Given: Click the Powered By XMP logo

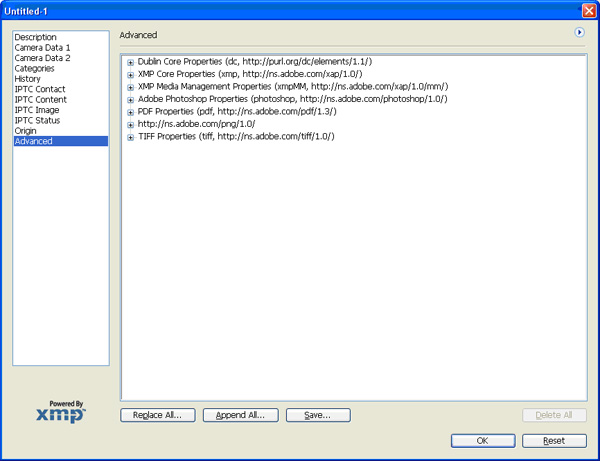Looking at the screenshot, I should 61,411.
